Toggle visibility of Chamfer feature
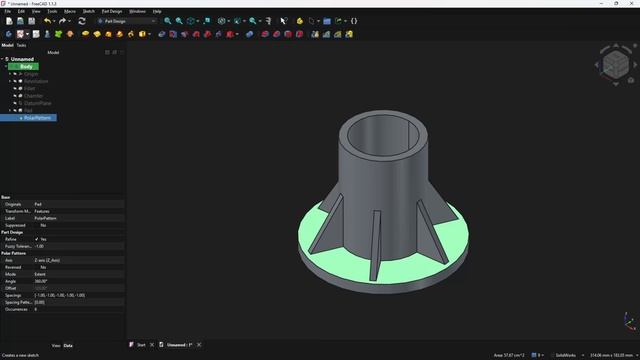Viewport: 640px width, 360px height. point(15,96)
